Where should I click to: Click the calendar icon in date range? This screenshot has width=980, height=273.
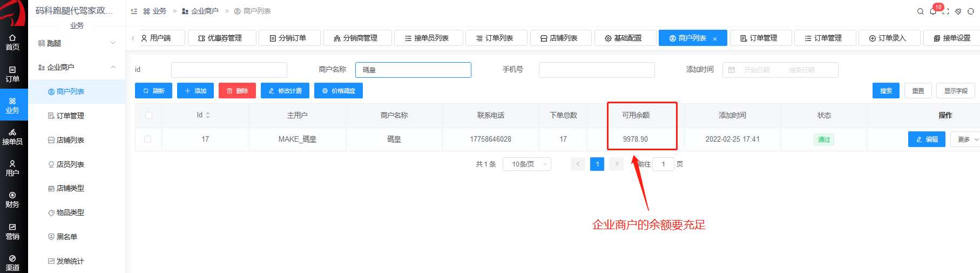tap(732, 70)
